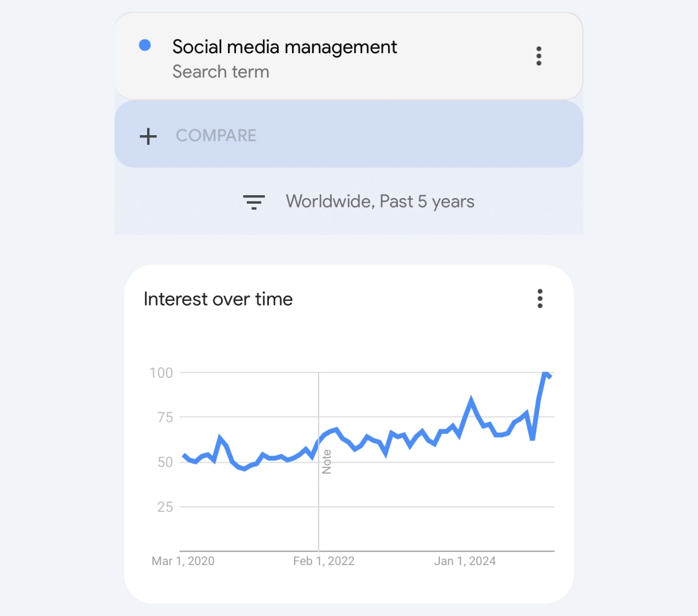Expand comparison options with COMPARE

(216, 136)
